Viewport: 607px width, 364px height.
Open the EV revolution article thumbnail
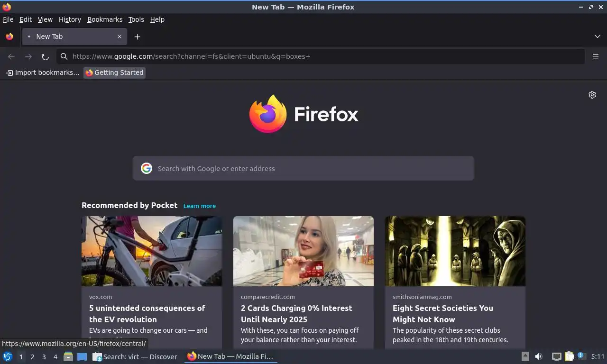pos(152,251)
